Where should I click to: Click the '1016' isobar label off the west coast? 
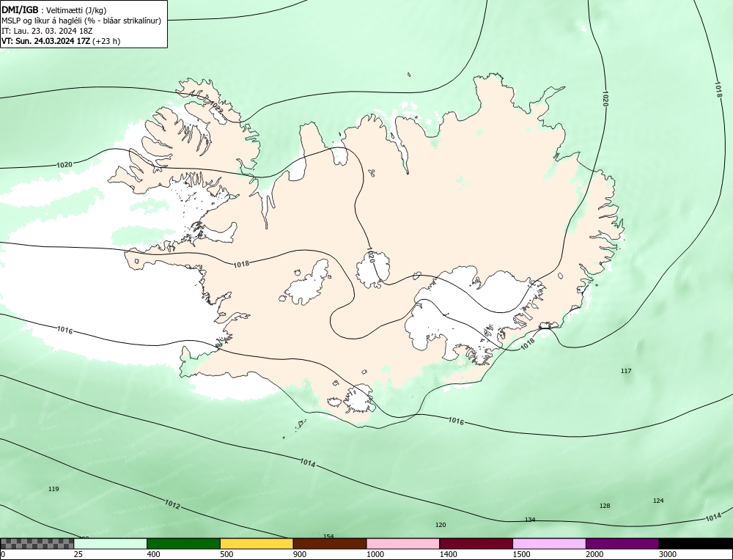pos(65,330)
